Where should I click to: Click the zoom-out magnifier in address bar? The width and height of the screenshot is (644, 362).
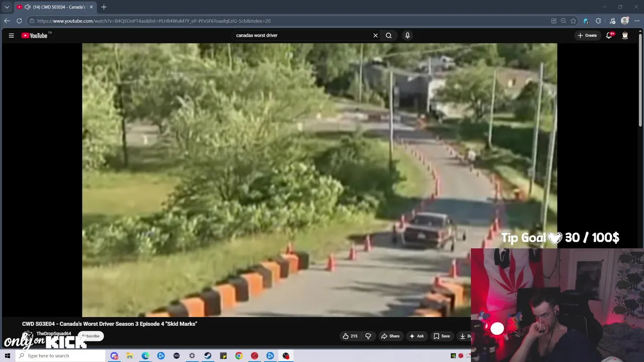pyautogui.click(x=563, y=21)
